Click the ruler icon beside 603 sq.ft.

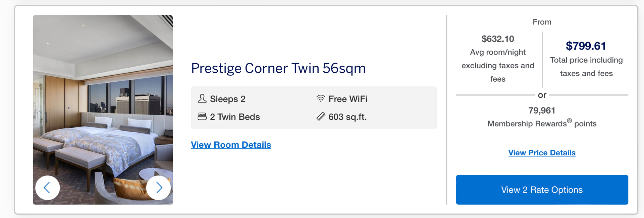click(321, 117)
